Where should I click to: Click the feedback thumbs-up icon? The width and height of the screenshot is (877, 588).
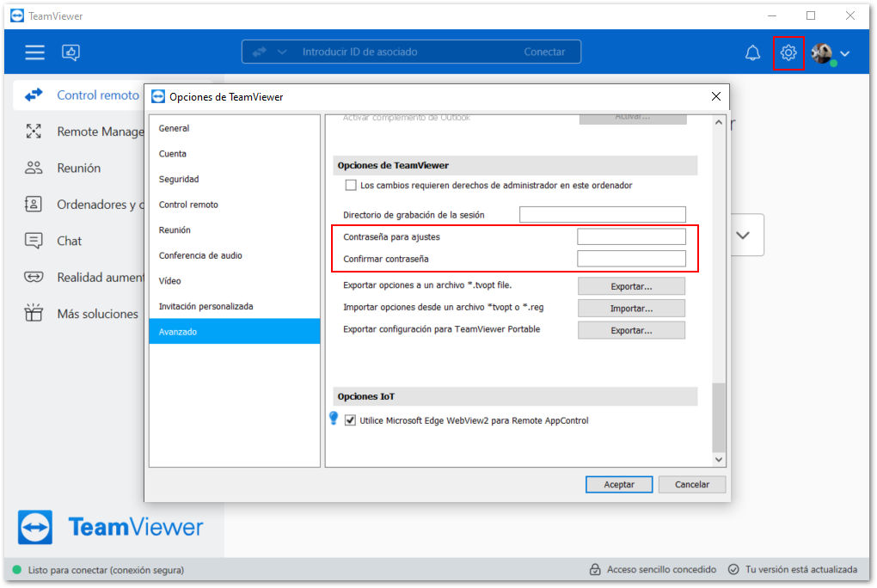71,52
